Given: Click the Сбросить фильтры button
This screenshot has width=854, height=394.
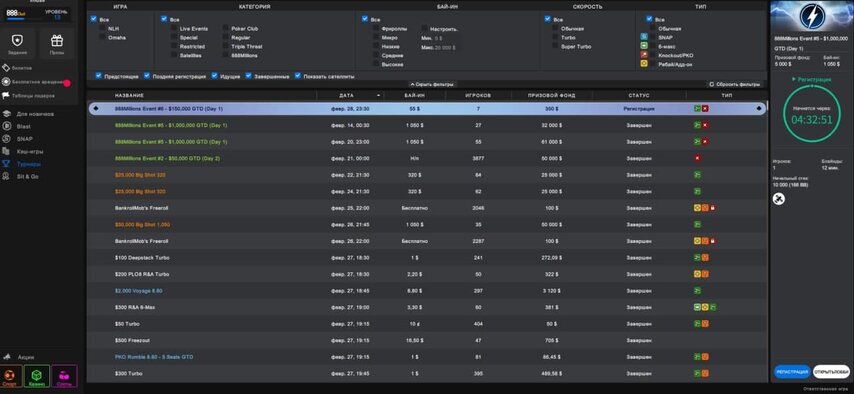Looking at the screenshot, I should [735, 85].
